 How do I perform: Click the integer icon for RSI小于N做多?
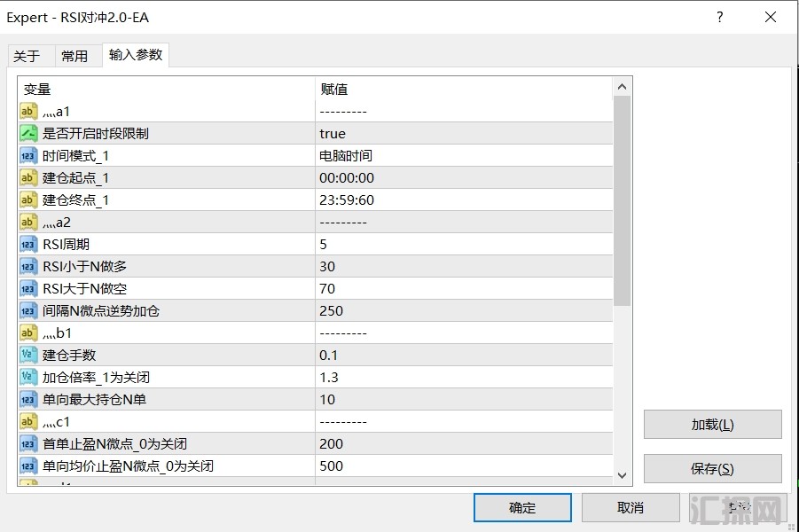click(x=28, y=267)
